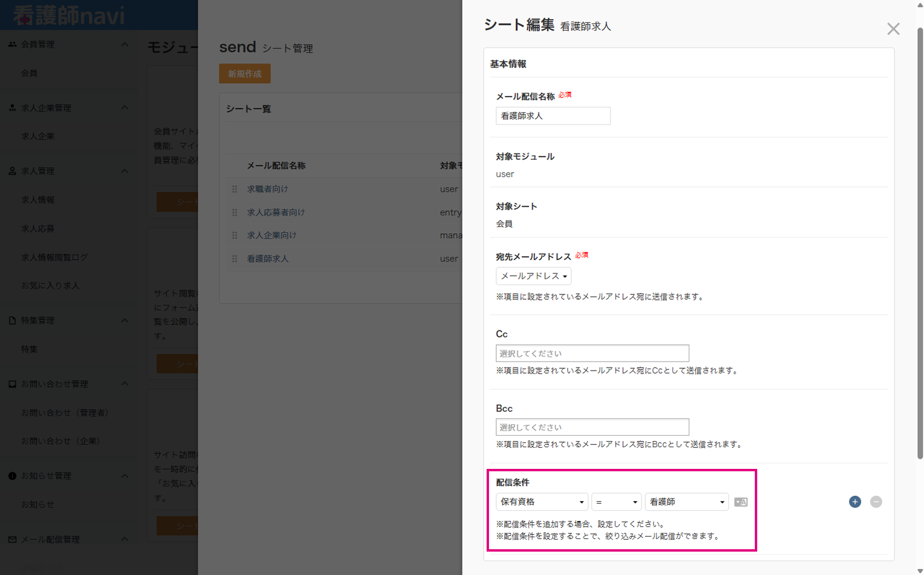Click the gray minus icon to remove condition

875,502
